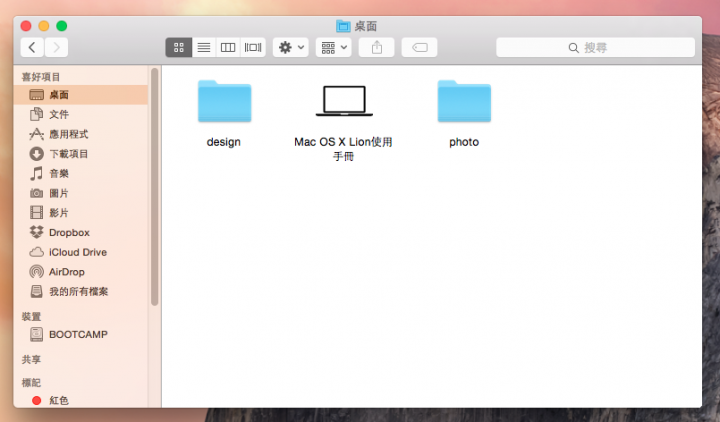720x422 pixels.
Task: Open AirDrop in the sidebar
Action: click(x=81, y=272)
